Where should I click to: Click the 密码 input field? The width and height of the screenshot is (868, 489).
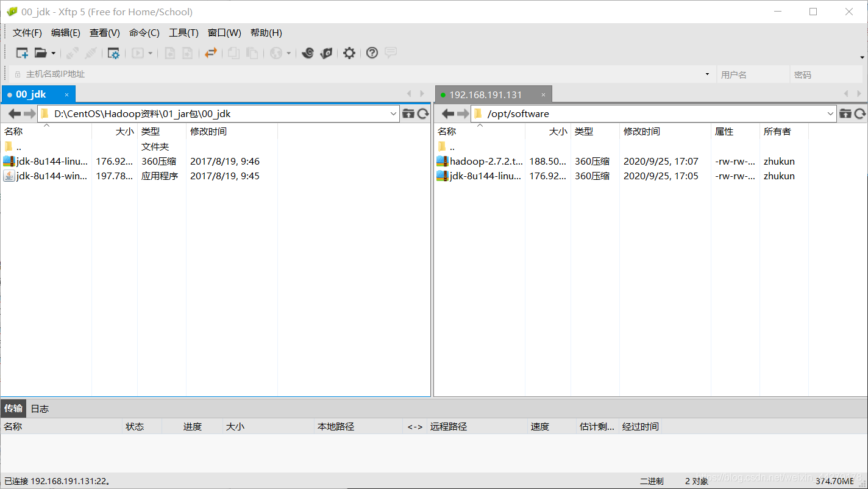point(827,74)
